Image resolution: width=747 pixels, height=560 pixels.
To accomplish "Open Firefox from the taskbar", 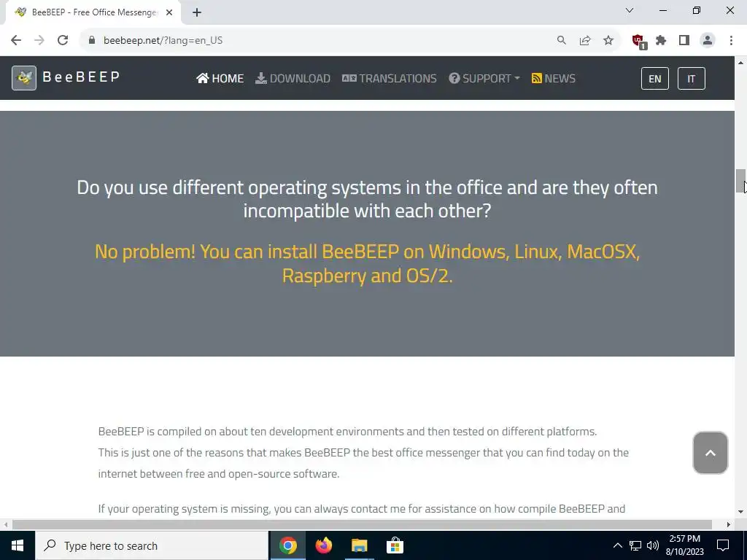I will coord(324,545).
